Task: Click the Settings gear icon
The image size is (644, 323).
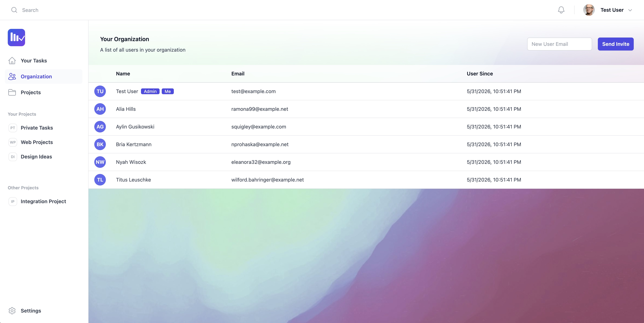Action: click(12, 311)
